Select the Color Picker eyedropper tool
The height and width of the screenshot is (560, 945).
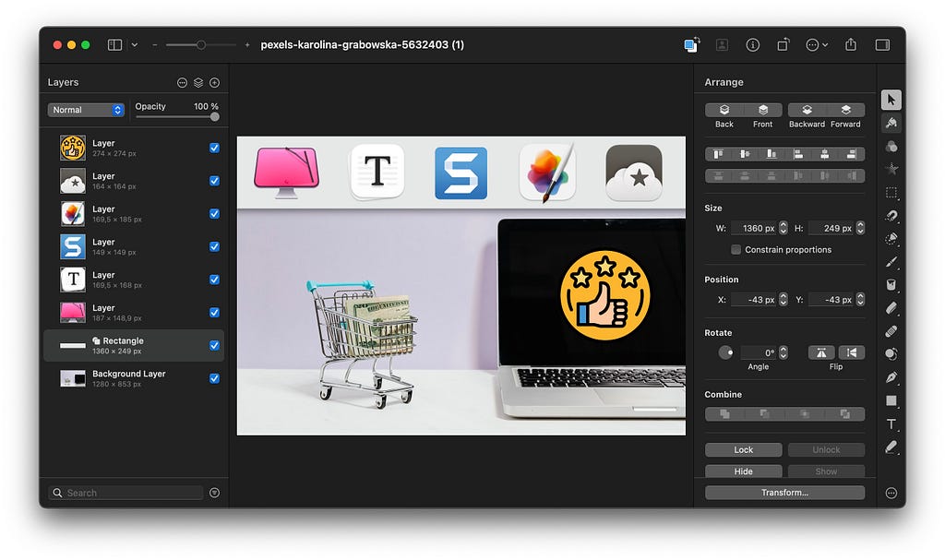point(891,447)
